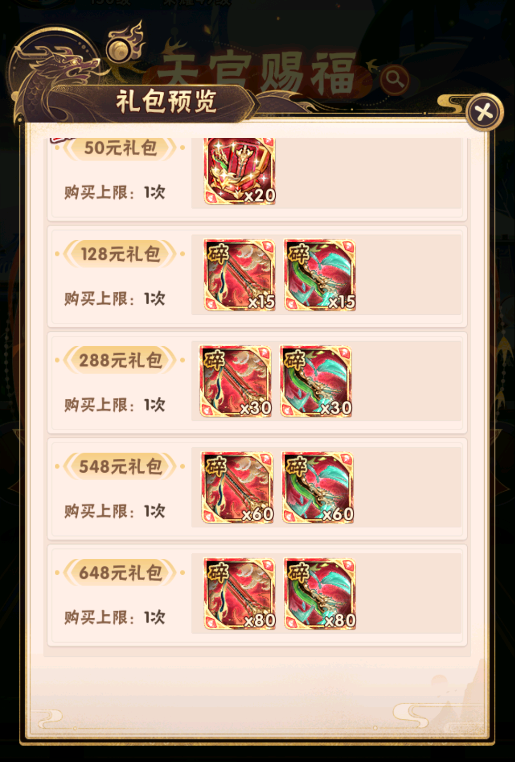Open the x60 teal dragon fragment item

pos(318,487)
